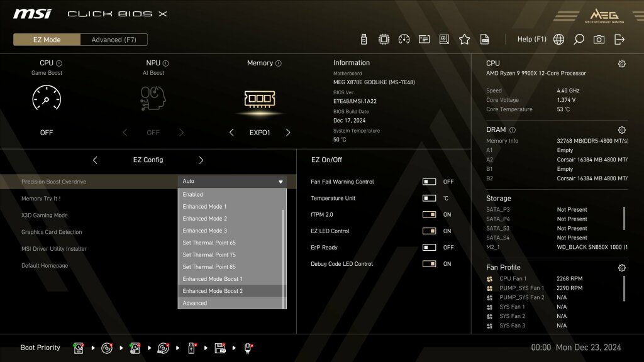
Task: Select Set Thermal Point 65
Action: click(230, 243)
